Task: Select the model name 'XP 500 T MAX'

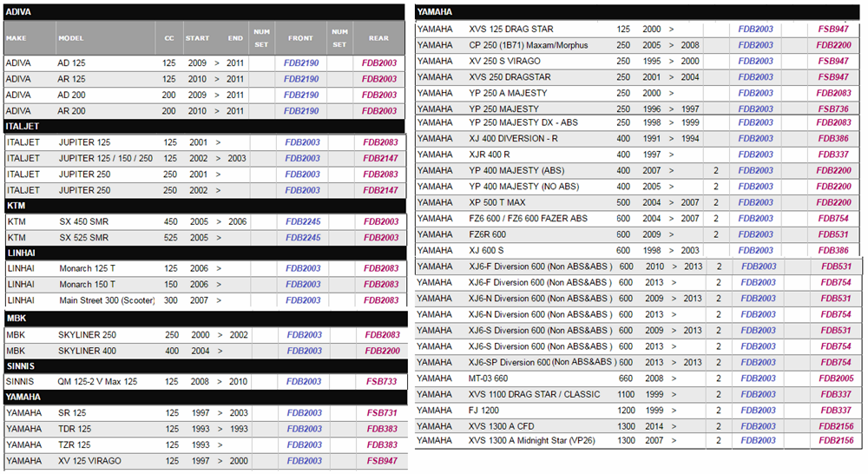Action: point(497,202)
